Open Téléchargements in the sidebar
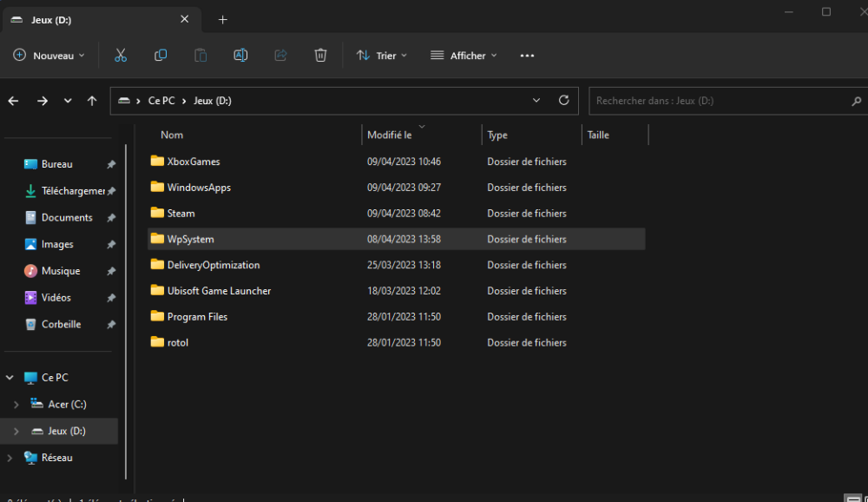Viewport: 868px width, 502px height. (x=73, y=191)
